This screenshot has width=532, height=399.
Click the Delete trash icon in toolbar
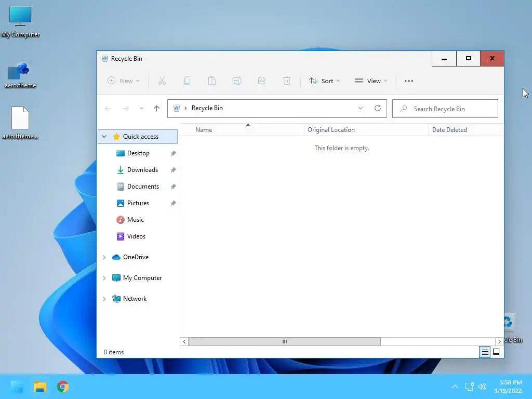(x=287, y=81)
